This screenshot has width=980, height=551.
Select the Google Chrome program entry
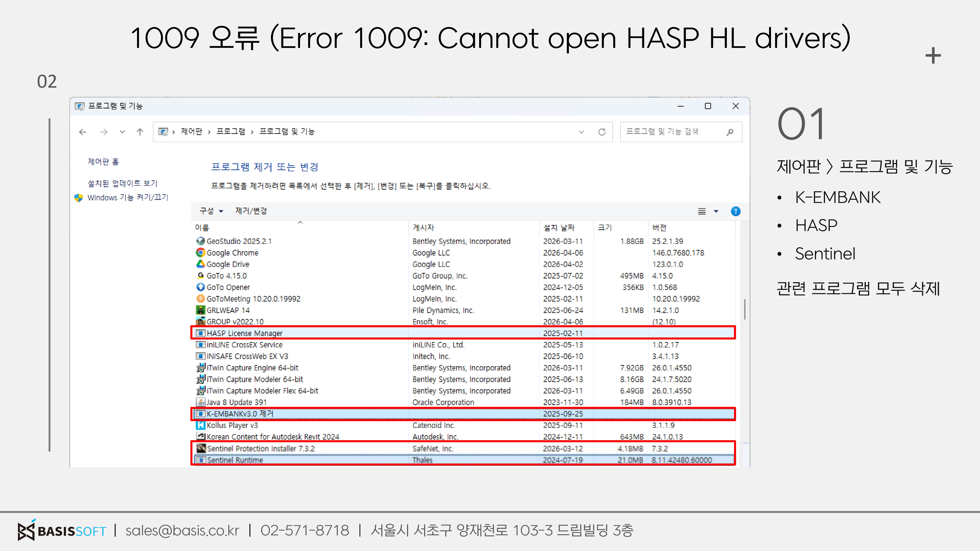[232, 253]
